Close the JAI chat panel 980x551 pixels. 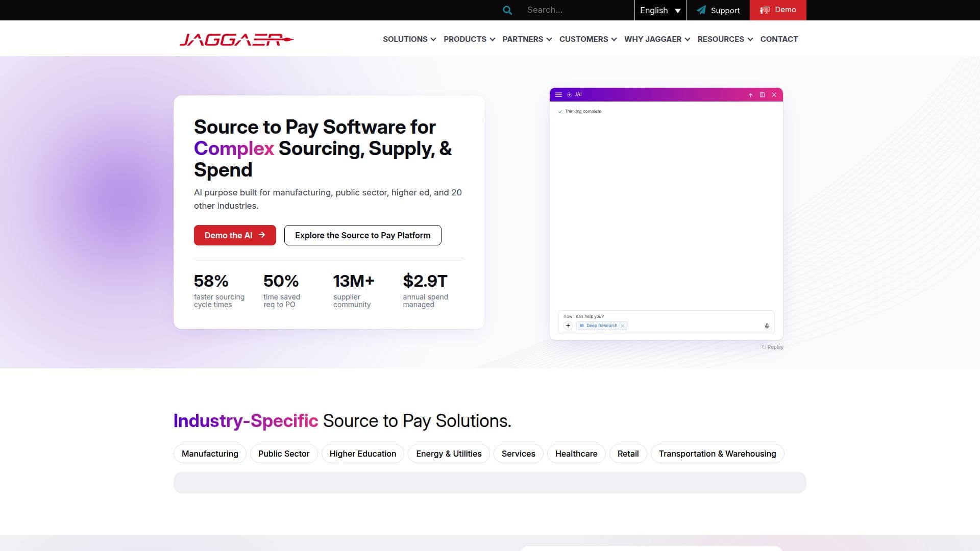click(x=774, y=95)
